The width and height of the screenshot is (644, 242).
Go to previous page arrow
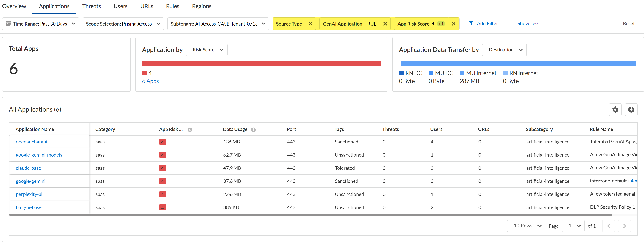click(x=608, y=226)
